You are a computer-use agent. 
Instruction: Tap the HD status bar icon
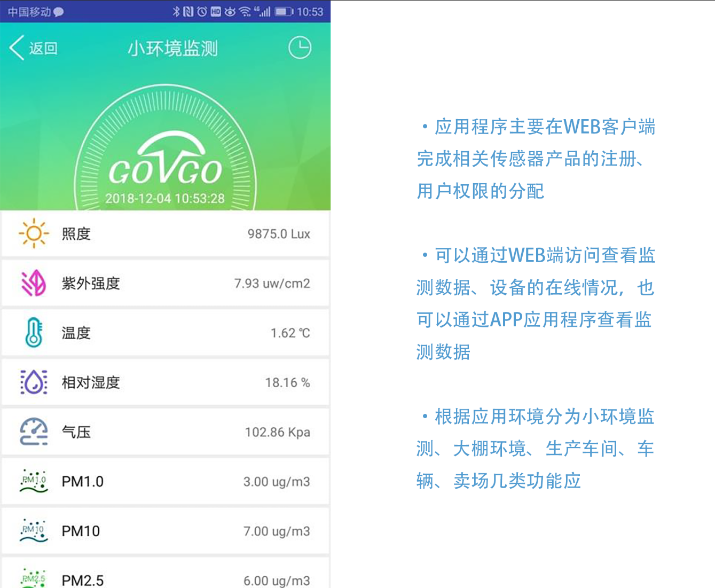(216, 11)
